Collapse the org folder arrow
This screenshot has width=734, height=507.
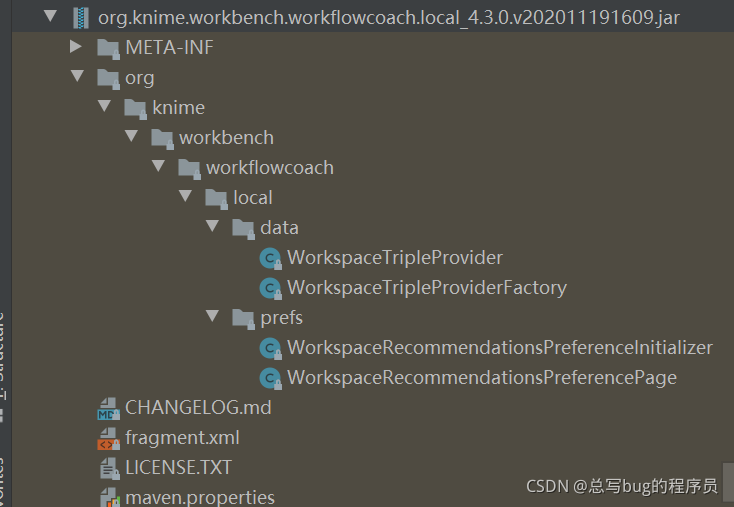click(77, 76)
